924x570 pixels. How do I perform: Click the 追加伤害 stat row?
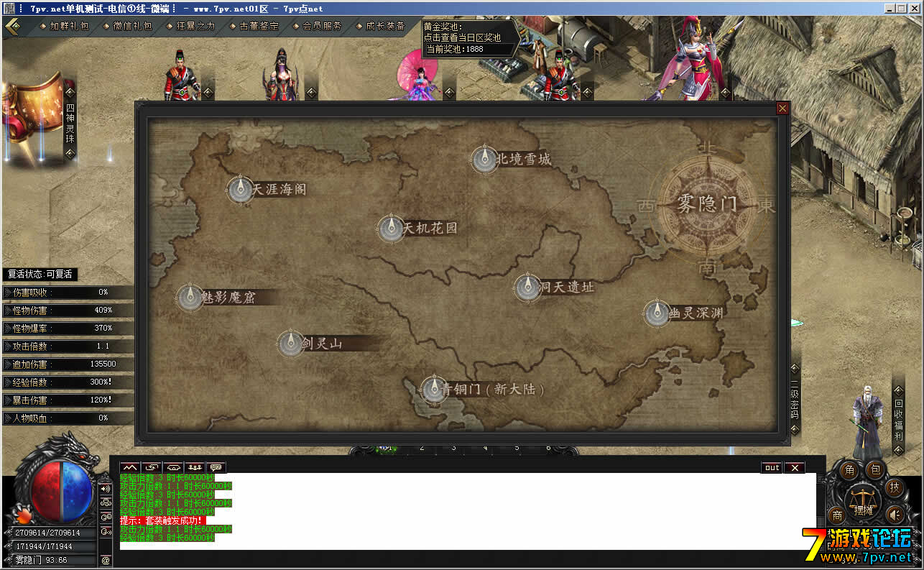pos(68,364)
